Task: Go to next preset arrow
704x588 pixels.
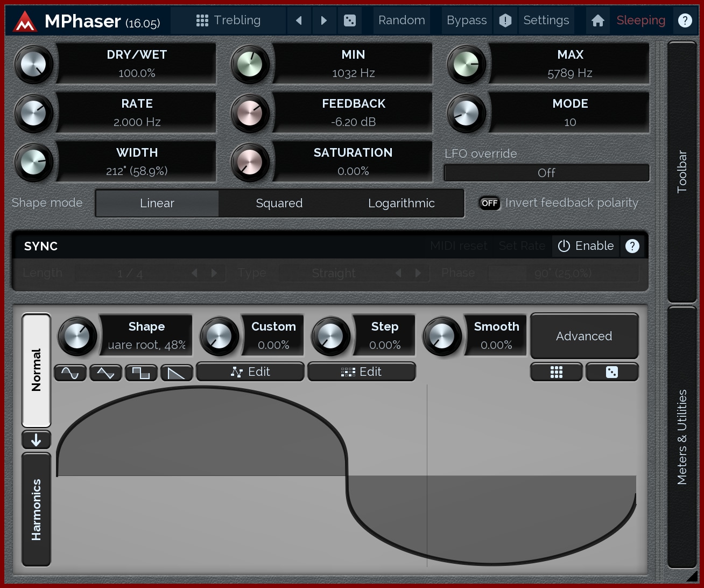Action: coord(323,20)
